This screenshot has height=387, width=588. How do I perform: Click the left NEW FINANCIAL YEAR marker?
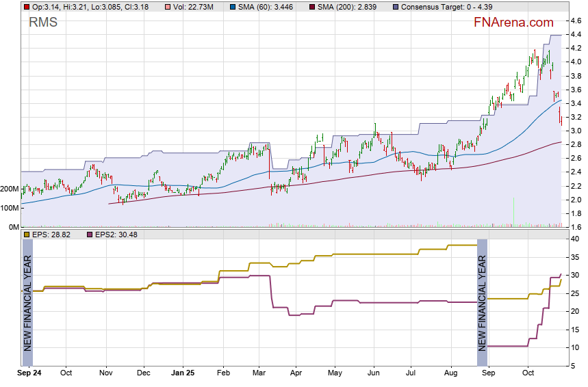point(27,302)
